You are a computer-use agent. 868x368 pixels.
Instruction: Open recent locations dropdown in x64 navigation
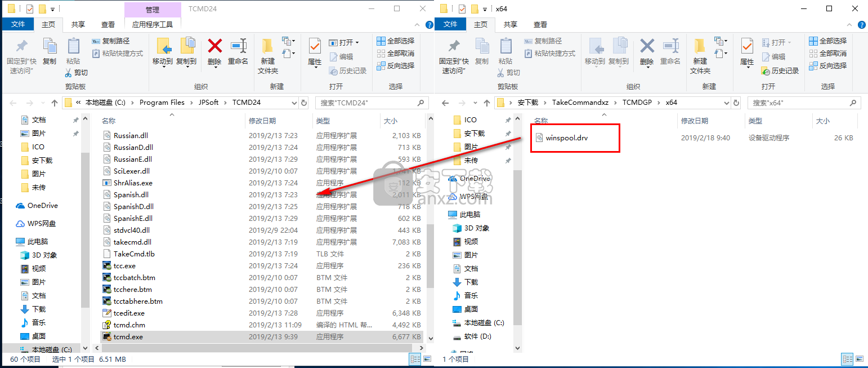(476, 103)
